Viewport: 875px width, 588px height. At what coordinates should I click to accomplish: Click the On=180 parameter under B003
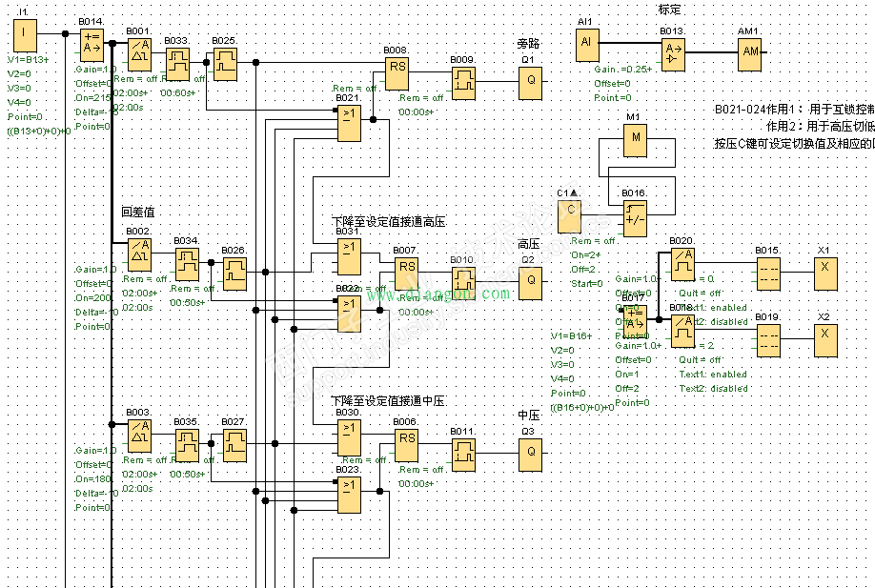click(x=93, y=478)
